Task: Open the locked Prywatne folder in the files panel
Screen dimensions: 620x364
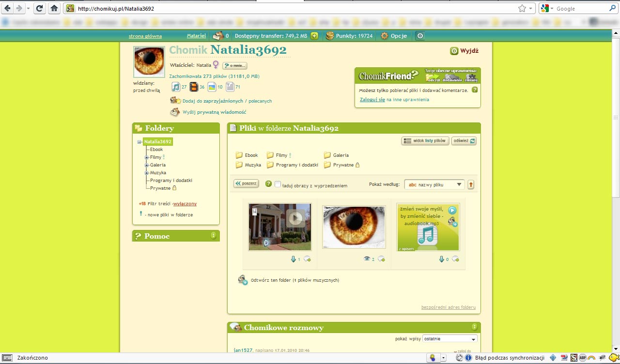Action: coord(341,165)
